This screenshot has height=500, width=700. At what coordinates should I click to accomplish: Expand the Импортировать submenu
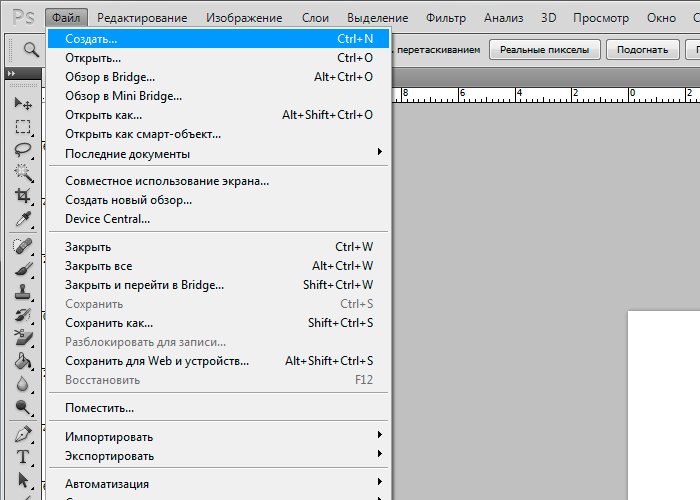379,437
